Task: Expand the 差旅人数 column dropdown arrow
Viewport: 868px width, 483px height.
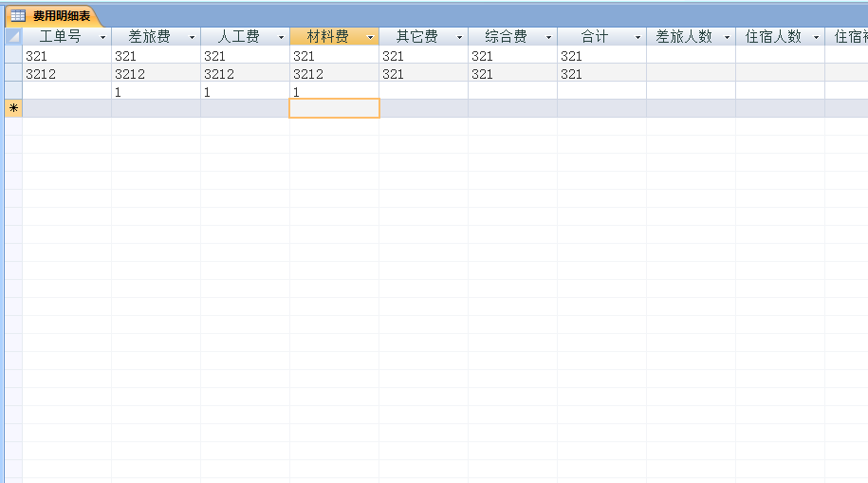Action: [727, 38]
